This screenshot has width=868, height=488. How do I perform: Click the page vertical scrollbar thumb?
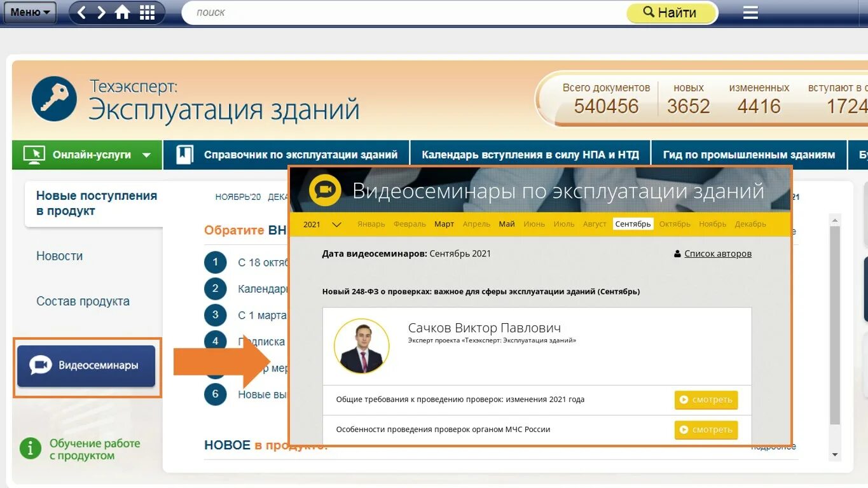point(835,324)
